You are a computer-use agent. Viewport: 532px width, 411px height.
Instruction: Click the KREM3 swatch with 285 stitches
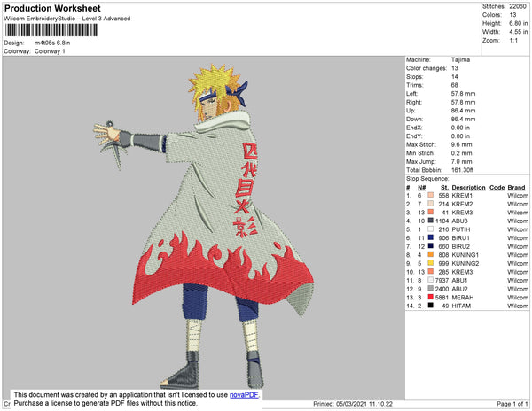pyautogui.click(x=431, y=271)
